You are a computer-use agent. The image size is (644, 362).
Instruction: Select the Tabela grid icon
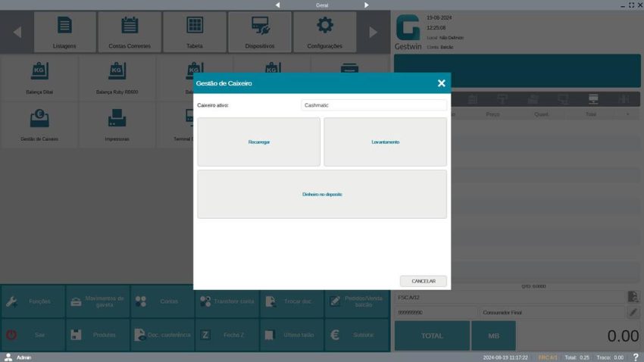(195, 26)
